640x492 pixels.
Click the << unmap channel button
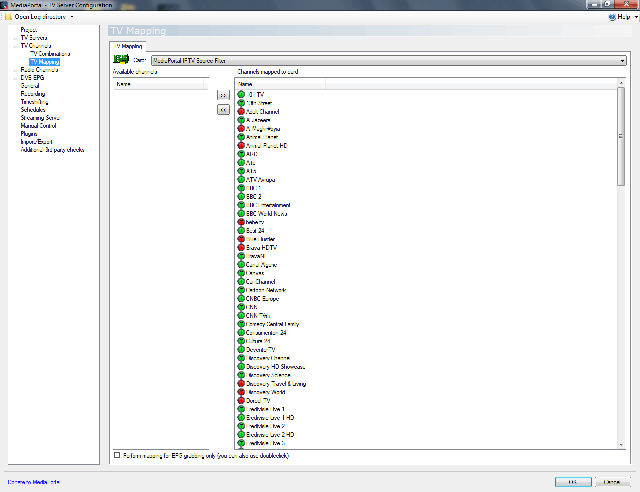tap(223, 110)
